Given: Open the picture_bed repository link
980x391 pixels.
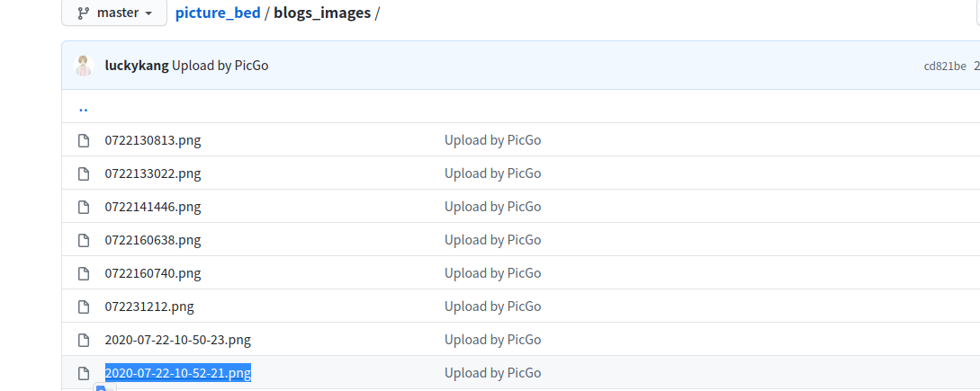Looking at the screenshot, I should point(218,13).
